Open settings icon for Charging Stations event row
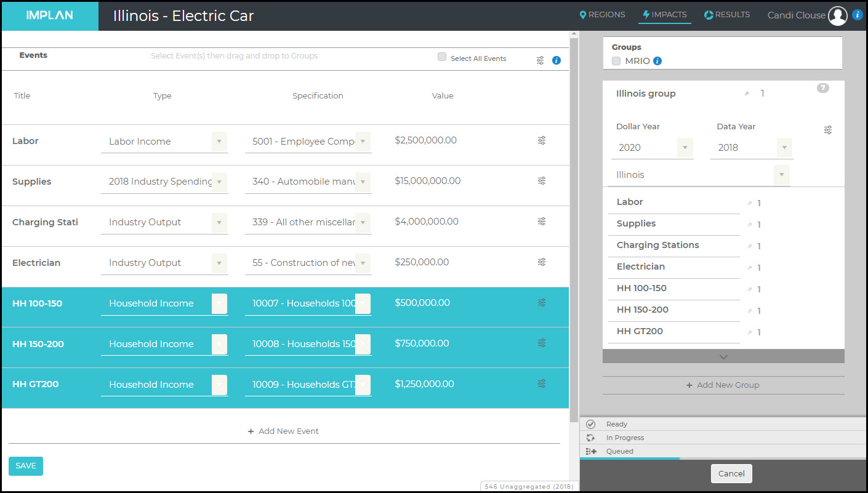868x493 pixels. pyautogui.click(x=542, y=222)
